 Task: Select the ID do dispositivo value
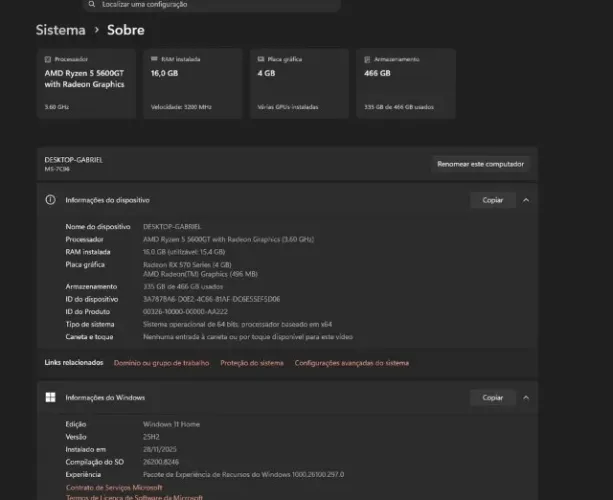pyautogui.click(x=212, y=299)
